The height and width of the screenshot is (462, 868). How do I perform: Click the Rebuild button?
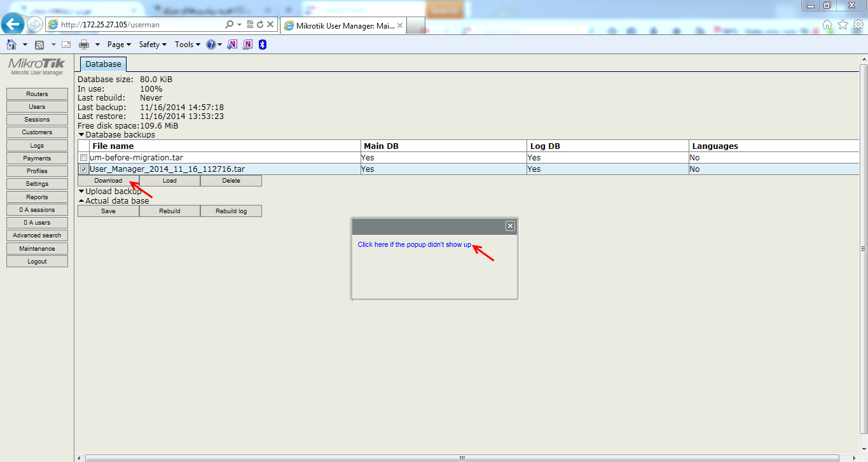[x=170, y=211]
